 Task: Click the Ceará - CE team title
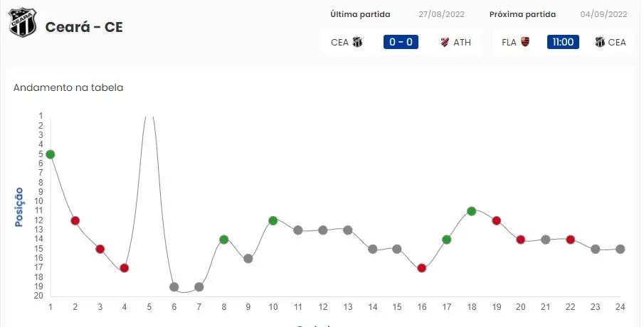tap(84, 27)
